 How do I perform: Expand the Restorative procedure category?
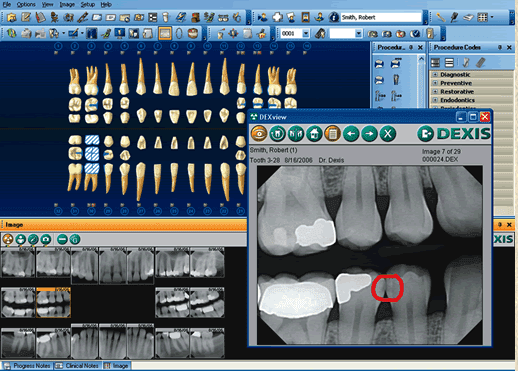tap(435, 91)
